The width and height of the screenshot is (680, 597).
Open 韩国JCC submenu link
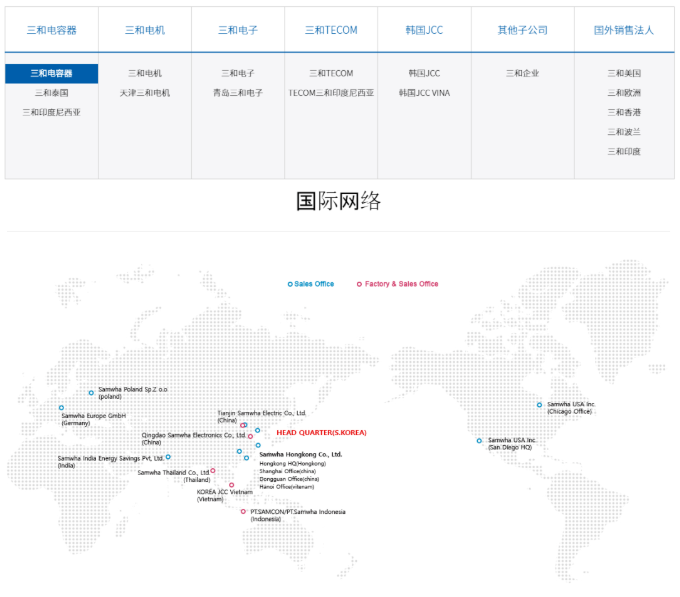tap(424, 73)
